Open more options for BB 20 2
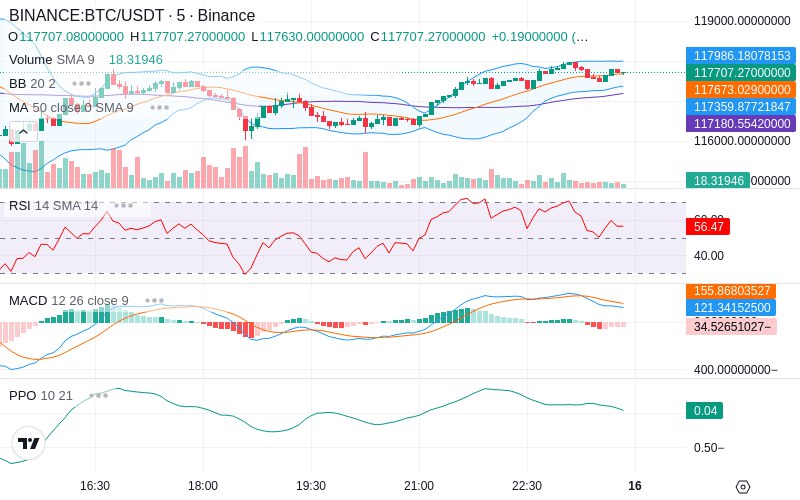800x500 pixels. pos(82,84)
